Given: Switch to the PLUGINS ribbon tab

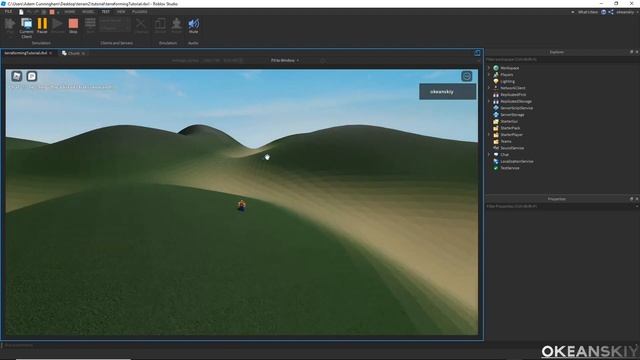Looking at the screenshot, I should pyautogui.click(x=140, y=12).
